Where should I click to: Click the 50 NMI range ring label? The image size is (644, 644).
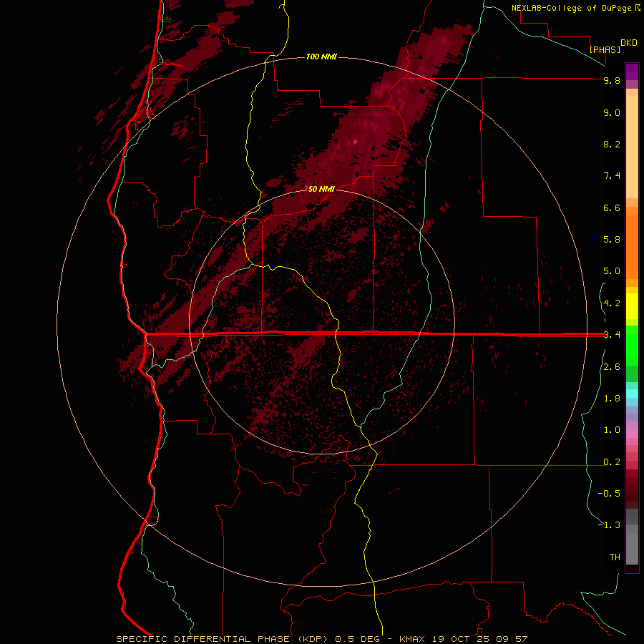(321, 189)
